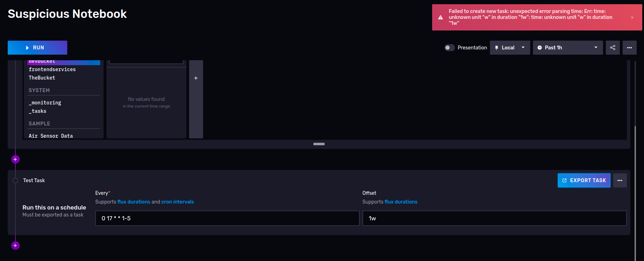Select TheBucket in the bucket list
644x261 pixels.
pyautogui.click(x=42, y=78)
